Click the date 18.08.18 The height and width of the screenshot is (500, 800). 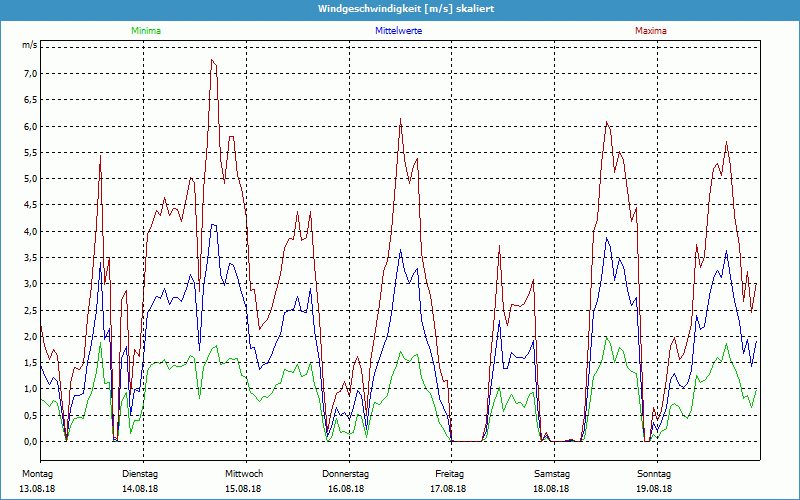click(552, 489)
